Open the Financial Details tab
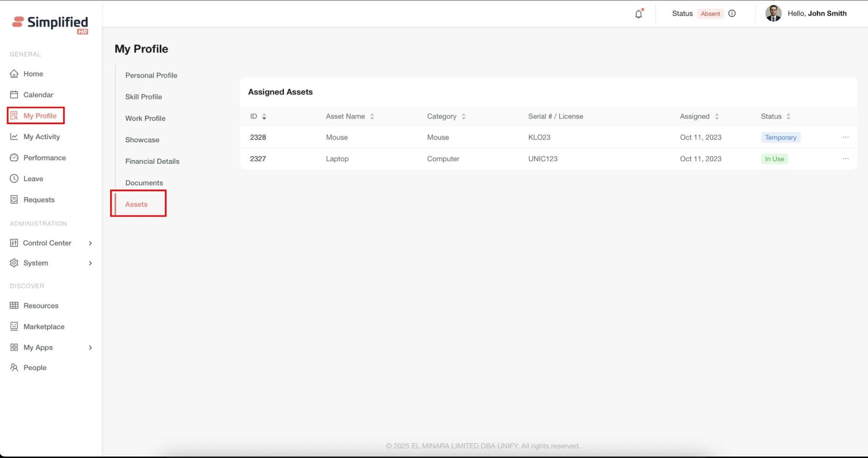Viewport: 868px width, 458px height. pos(152,161)
